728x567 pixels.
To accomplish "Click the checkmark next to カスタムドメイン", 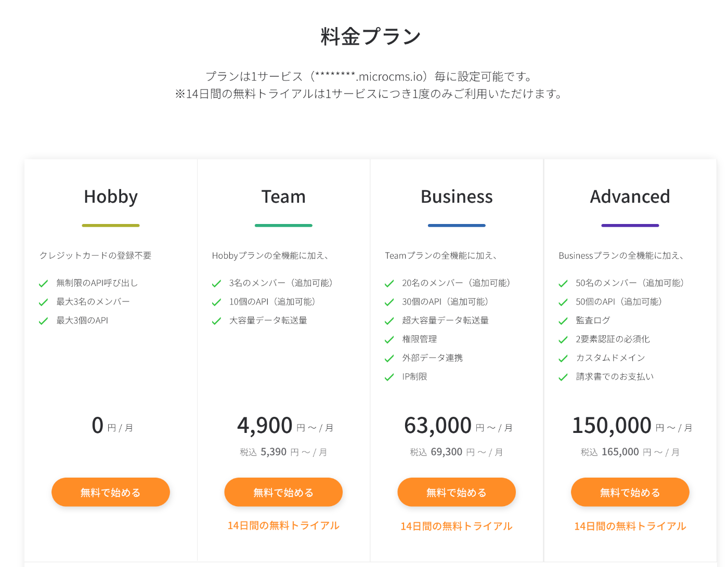I will tap(563, 359).
